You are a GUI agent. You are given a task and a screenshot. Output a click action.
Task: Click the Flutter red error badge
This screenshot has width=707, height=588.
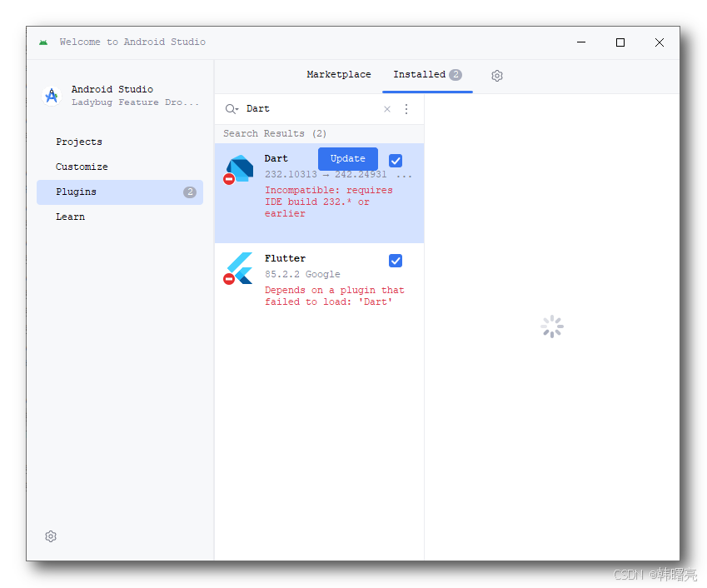coord(229,279)
